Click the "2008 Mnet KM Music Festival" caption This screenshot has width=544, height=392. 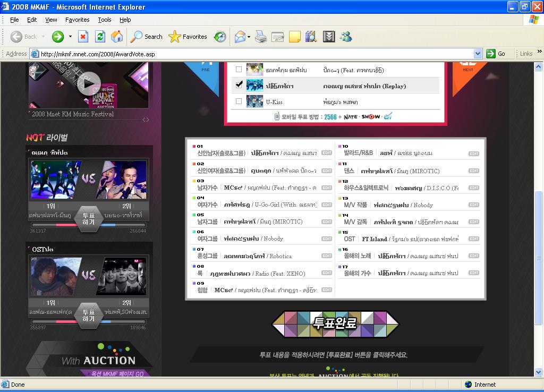(x=73, y=114)
